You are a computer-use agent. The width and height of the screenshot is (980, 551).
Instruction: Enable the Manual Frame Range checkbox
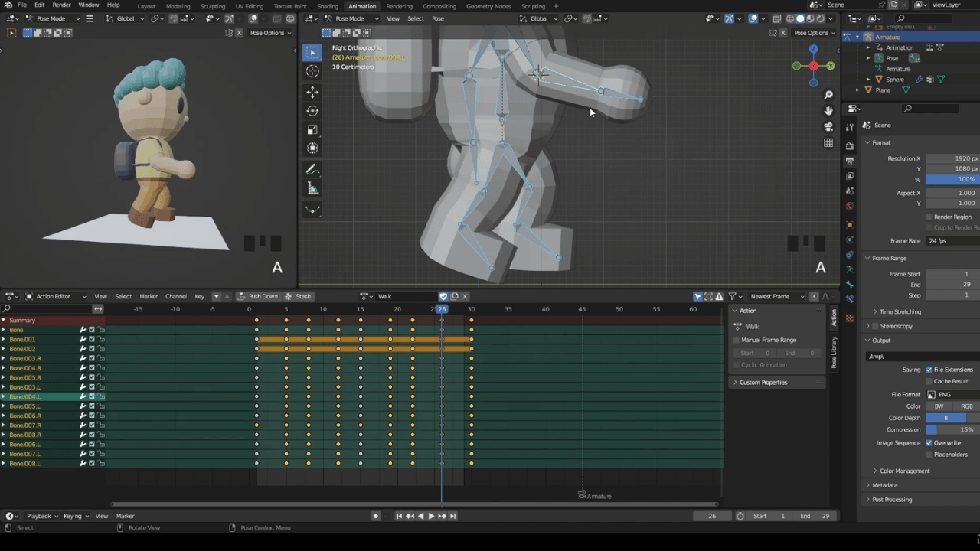point(737,340)
